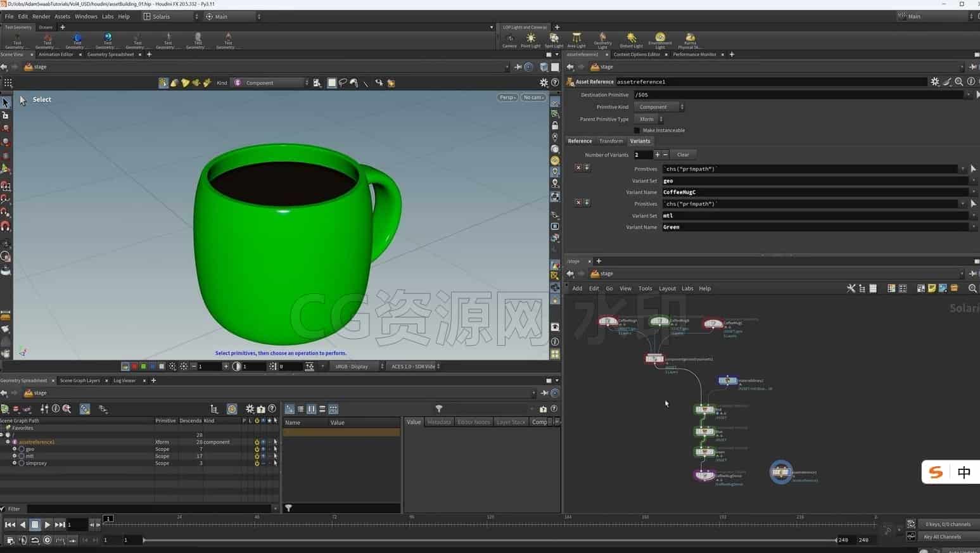The image size is (980, 553).
Task: Add a Distant Light from the shelf
Action: click(x=631, y=41)
